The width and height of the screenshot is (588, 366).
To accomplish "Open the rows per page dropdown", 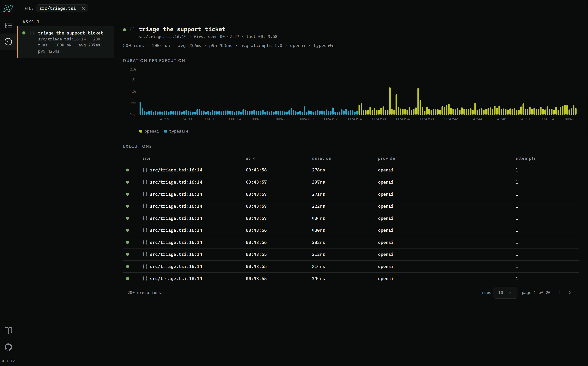I will (505, 293).
